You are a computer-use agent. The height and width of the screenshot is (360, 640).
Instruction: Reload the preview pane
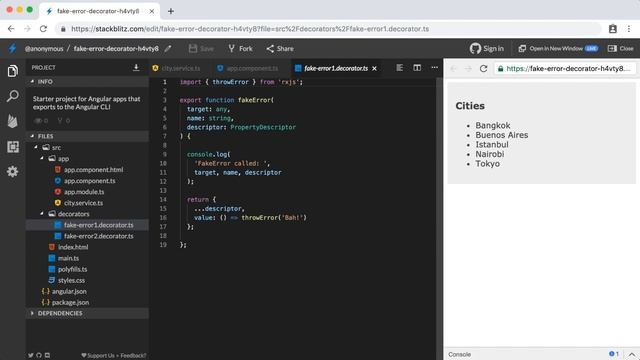click(483, 69)
